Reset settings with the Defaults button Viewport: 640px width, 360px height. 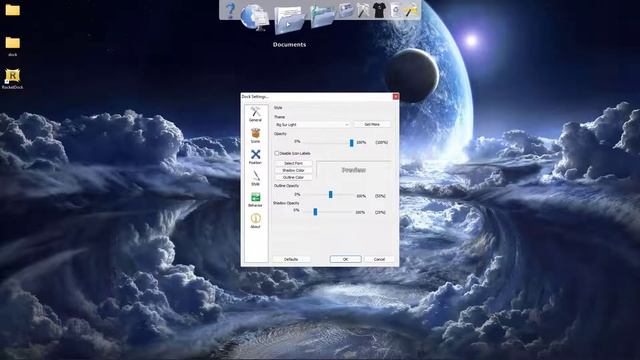tap(291, 259)
